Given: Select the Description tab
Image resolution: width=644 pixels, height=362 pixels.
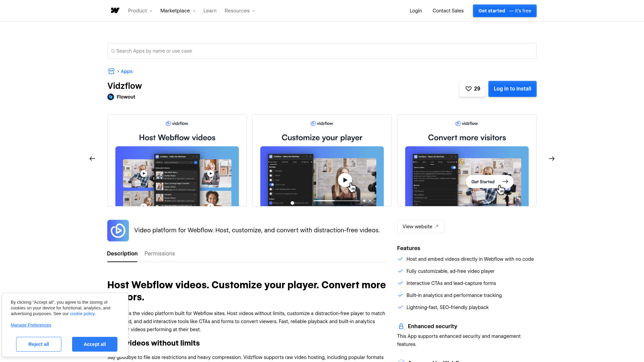Looking at the screenshot, I should (122, 254).
